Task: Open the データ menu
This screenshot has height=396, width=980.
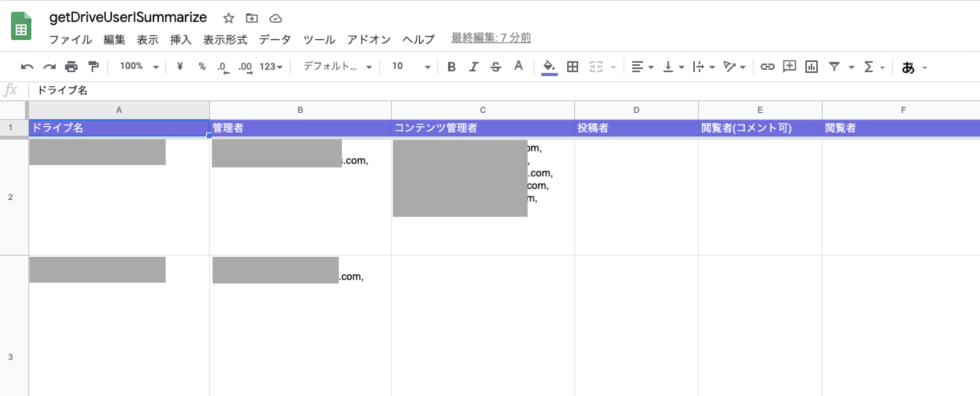Action: click(275, 40)
